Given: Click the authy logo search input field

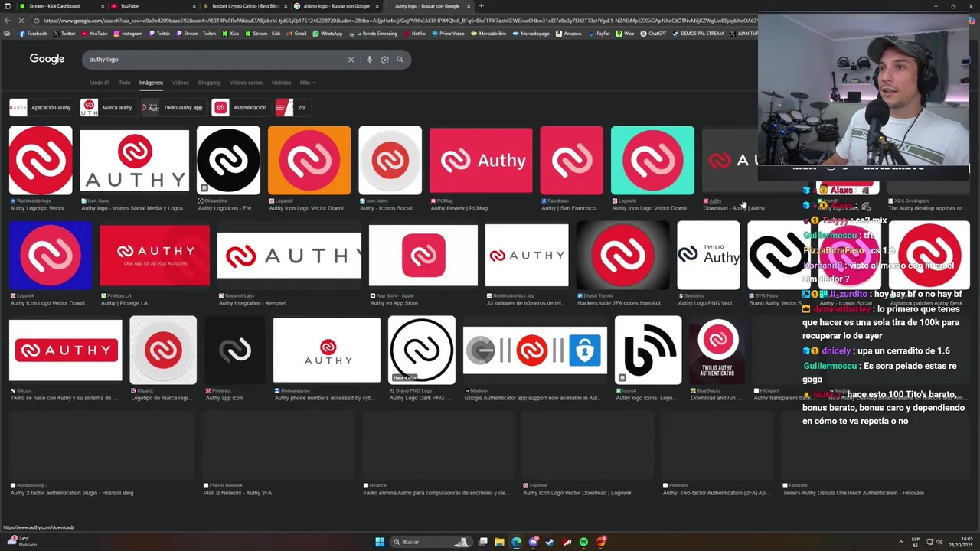Looking at the screenshot, I should click(214, 60).
